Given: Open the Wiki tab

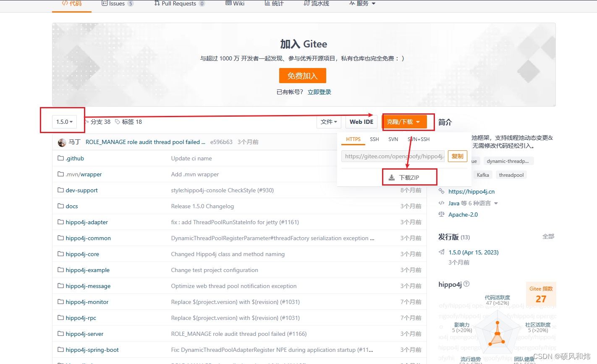Looking at the screenshot, I should click(235, 3).
